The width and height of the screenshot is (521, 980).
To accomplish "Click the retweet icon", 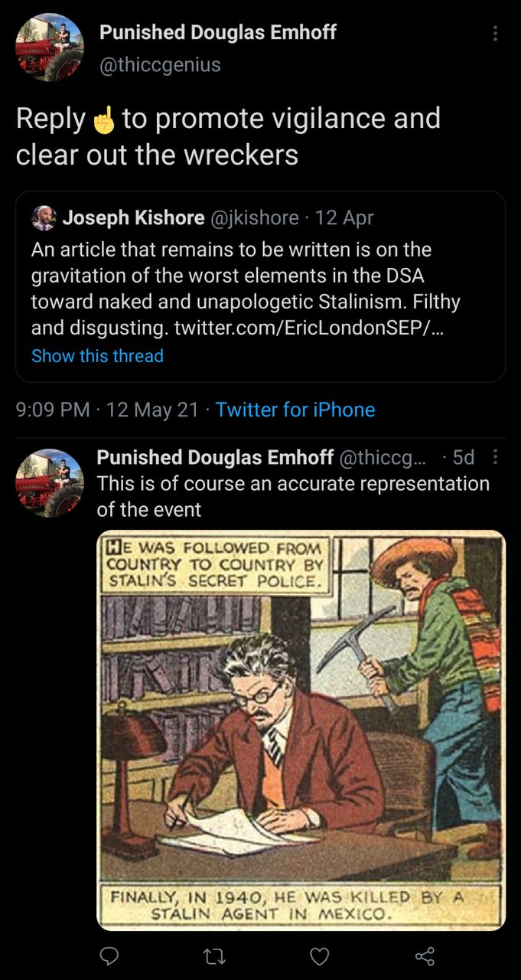I will point(213,955).
